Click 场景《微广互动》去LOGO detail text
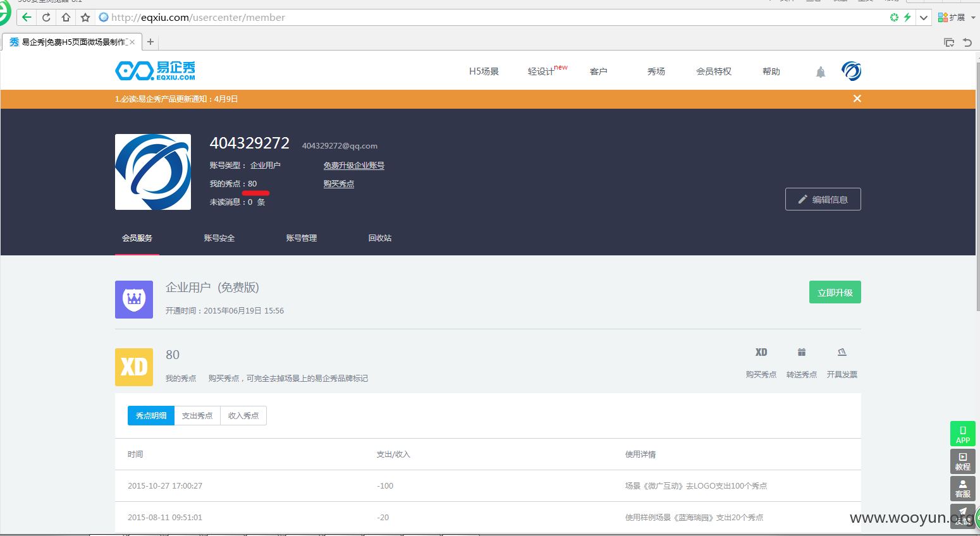 (696, 486)
